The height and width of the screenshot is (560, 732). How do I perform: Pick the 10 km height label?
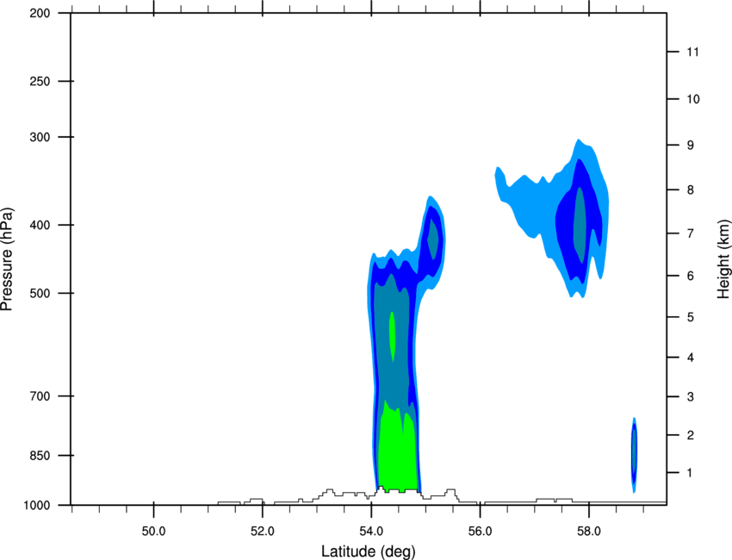[693, 99]
